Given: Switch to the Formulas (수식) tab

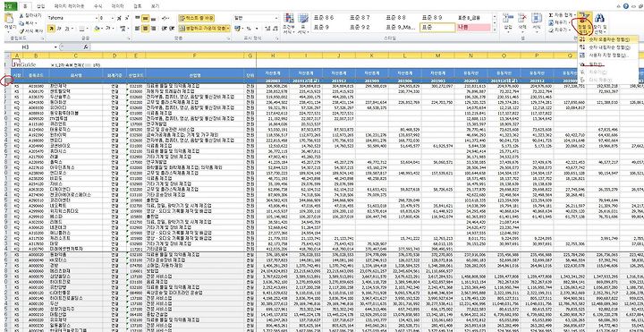Looking at the screenshot, I should 98,6.
